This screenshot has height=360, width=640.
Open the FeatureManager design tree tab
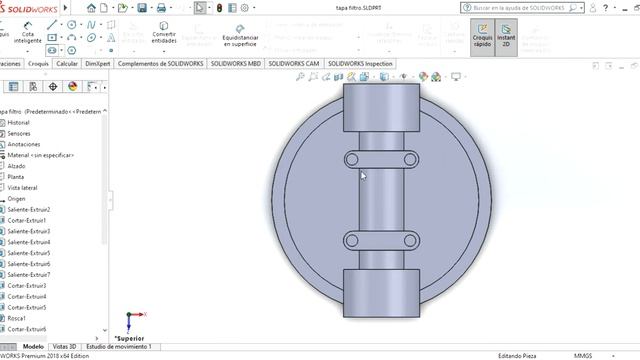coord(13,87)
